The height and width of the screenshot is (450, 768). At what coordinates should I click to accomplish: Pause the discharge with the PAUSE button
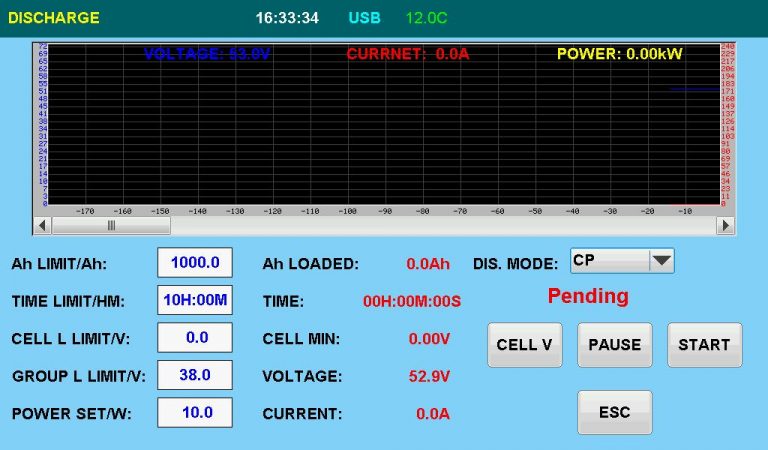(614, 345)
